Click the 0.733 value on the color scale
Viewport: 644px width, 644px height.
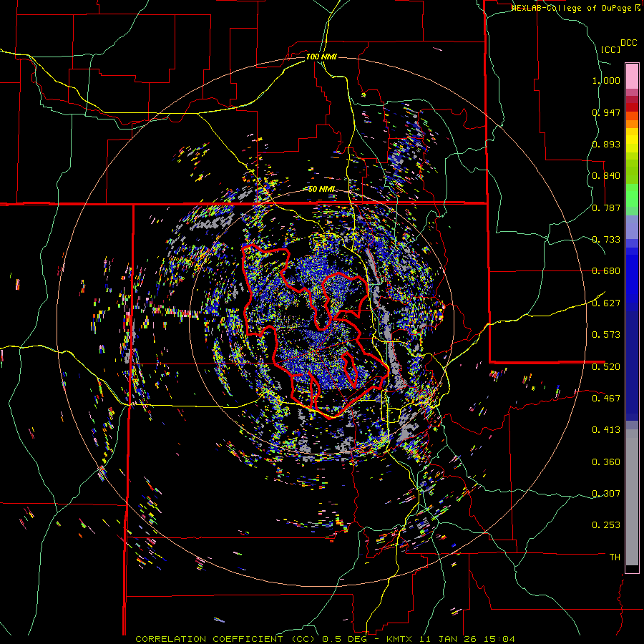606,240
